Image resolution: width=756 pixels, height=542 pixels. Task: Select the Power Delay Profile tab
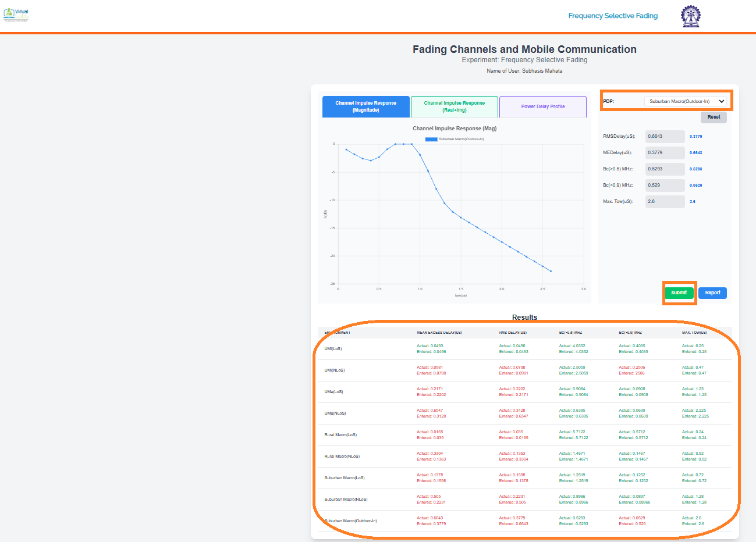(x=542, y=106)
